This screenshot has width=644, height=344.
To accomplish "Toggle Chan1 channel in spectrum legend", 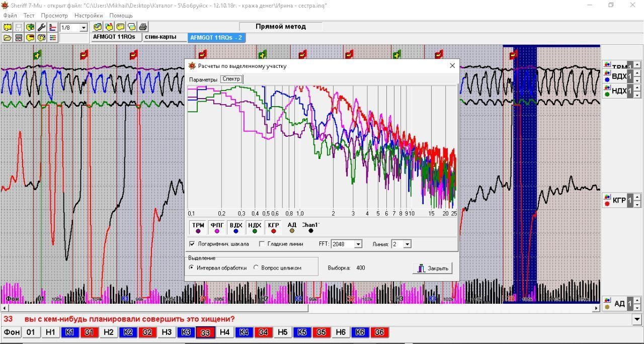I will coord(310,228).
